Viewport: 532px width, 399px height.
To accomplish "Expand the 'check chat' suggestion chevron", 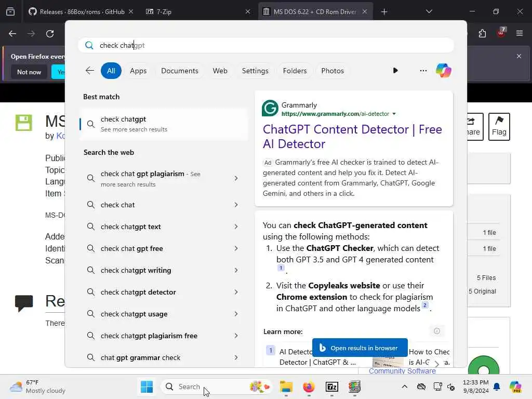I will click(236, 205).
